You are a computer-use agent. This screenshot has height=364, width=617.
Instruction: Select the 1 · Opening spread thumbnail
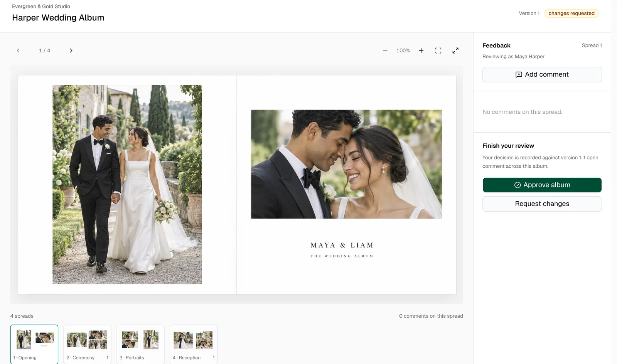[34, 344]
